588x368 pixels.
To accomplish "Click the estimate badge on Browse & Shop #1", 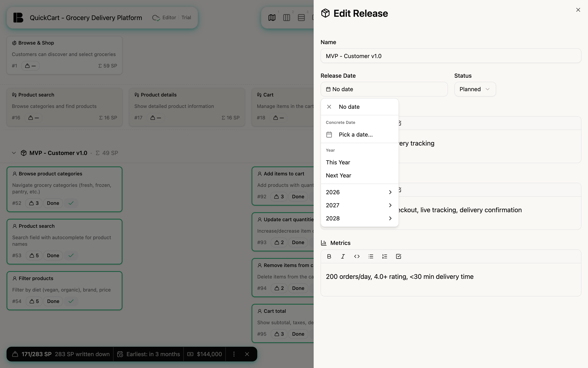I will coord(30,66).
